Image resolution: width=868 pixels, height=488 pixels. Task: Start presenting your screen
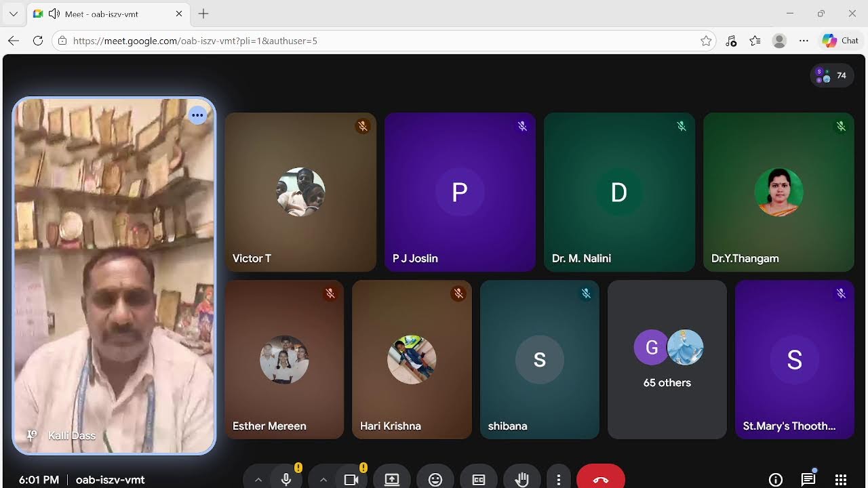point(392,479)
